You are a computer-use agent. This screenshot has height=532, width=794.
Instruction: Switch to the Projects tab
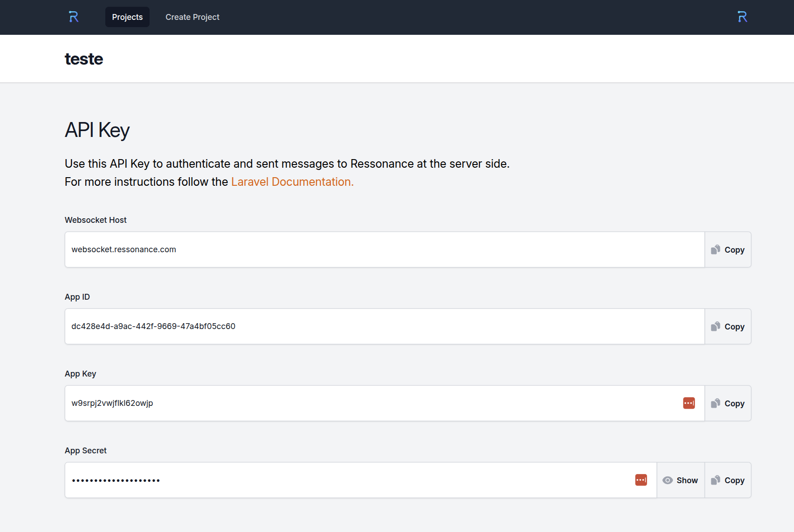[127, 17]
